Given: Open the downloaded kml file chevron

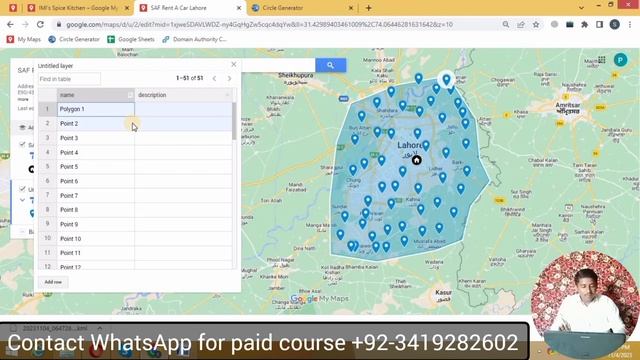Looking at the screenshot, I should (x=100, y=328).
